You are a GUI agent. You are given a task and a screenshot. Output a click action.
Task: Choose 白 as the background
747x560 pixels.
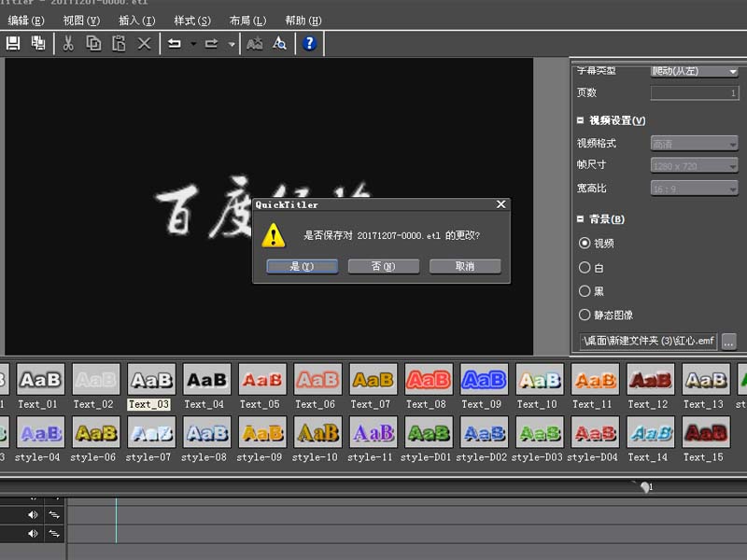coord(584,266)
